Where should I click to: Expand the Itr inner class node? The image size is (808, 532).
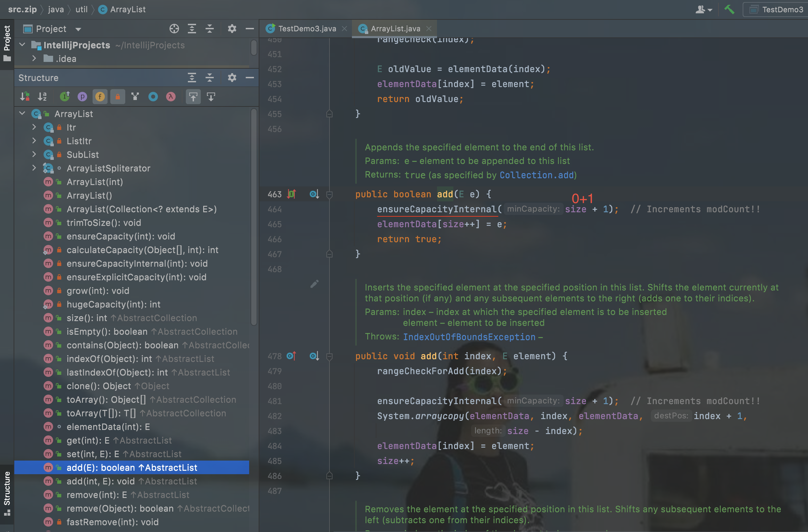[34, 128]
